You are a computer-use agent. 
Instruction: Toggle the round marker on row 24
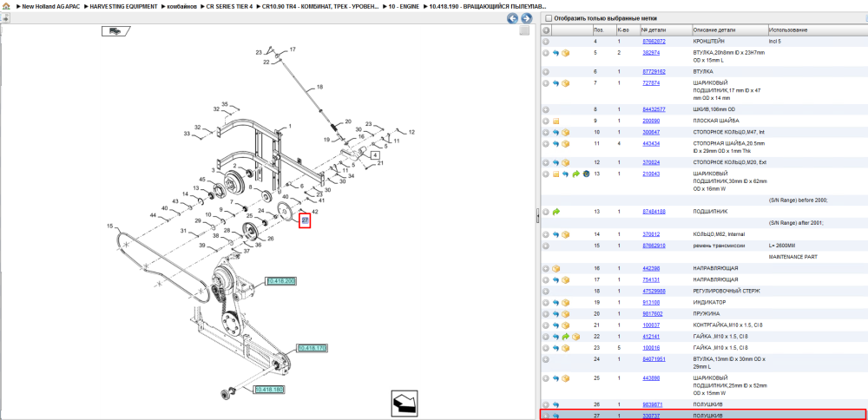[x=546, y=359]
